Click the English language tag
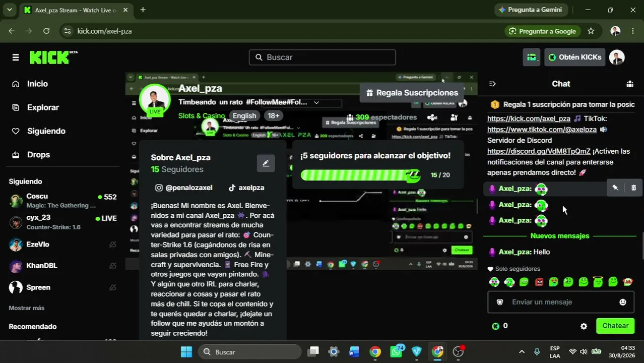 pyautogui.click(x=244, y=116)
